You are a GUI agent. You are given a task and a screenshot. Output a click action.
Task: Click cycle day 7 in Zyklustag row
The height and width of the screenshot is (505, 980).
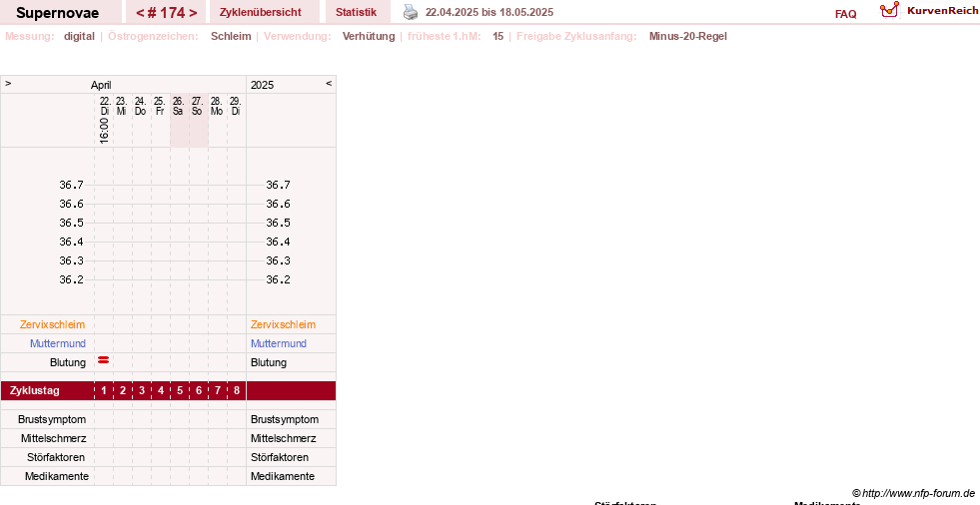(218, 391)
